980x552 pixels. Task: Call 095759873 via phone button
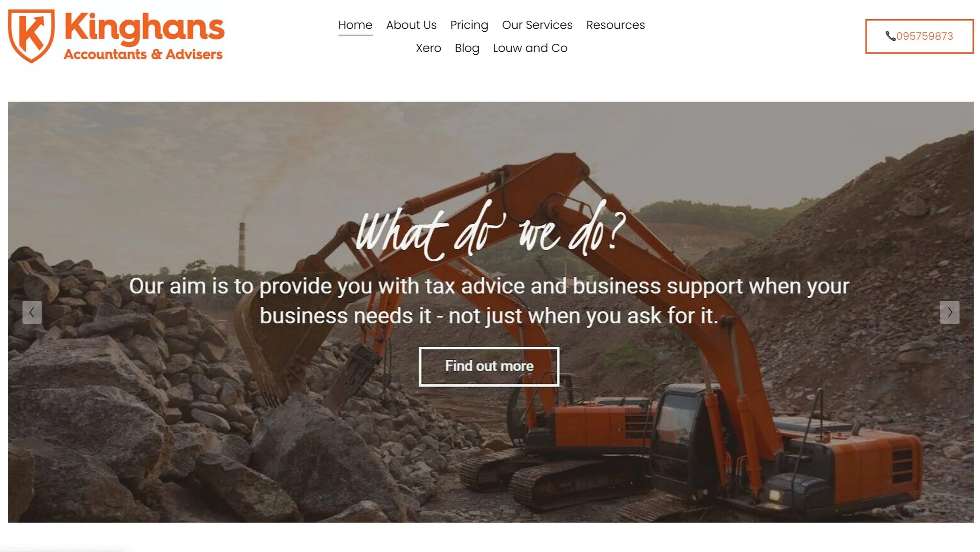[x=919, y=36]
